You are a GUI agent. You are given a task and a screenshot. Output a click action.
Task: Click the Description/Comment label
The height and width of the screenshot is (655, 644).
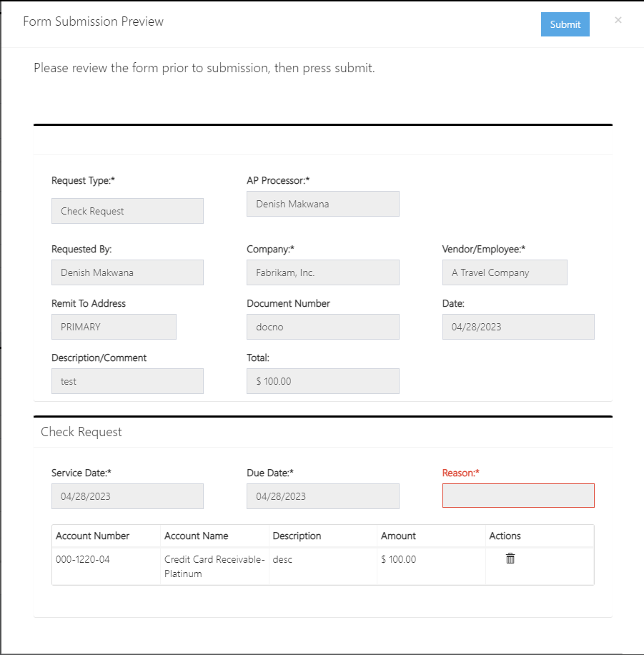point(99,358)
